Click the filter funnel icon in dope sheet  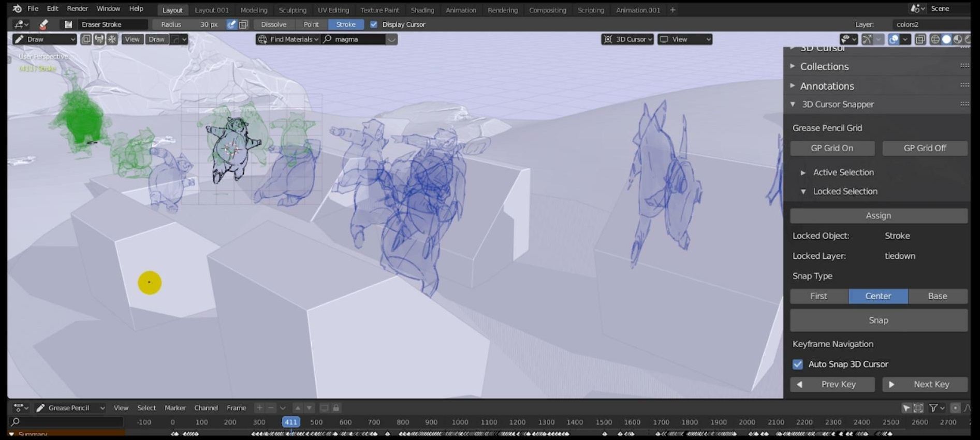tap(933, 408)
